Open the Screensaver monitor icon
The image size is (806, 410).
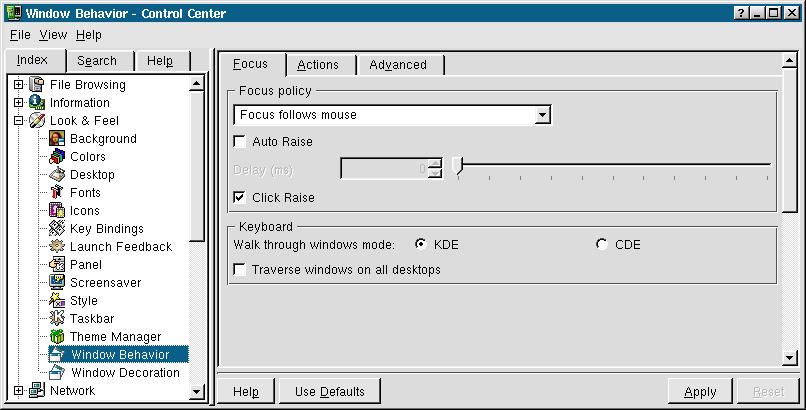coord(57,282)
